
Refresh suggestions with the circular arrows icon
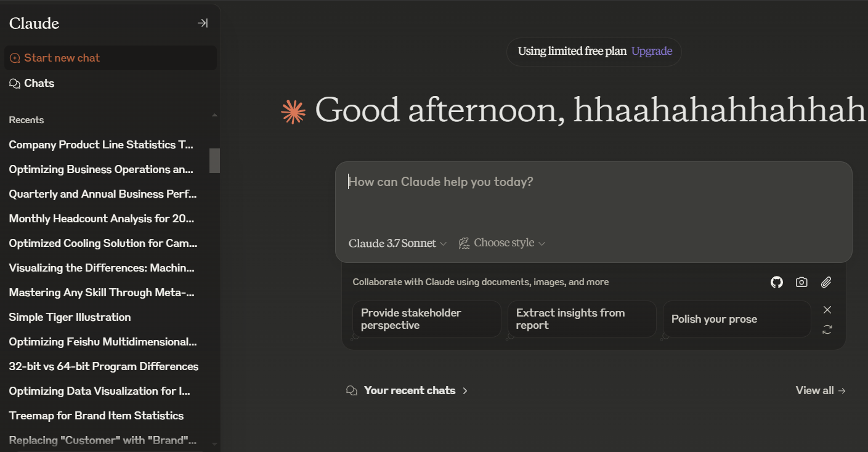coord(827,329)
